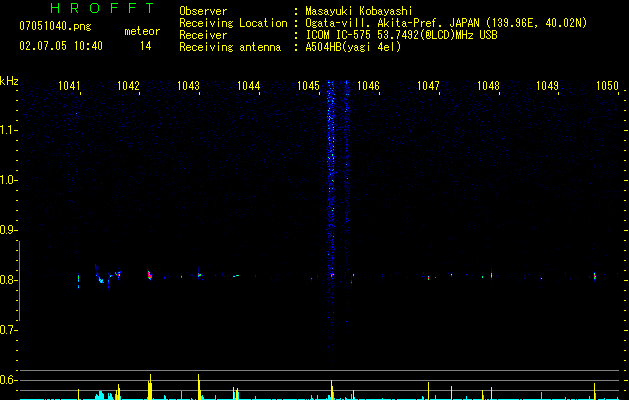This screenshot has height=400, width=629.
Task: Click time marker 1048
Action: click(x=489, y=86)
